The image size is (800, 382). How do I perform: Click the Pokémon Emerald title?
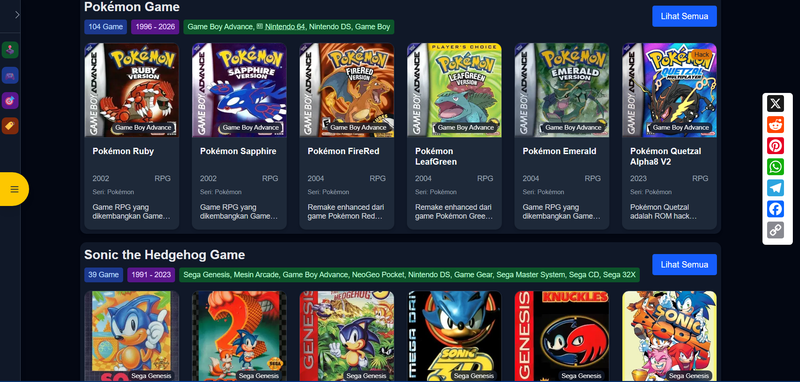pyautogui.click(x=560, y=151)
